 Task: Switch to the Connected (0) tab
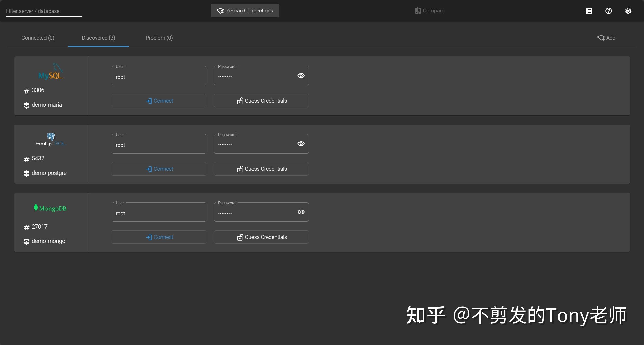(x=38, y=38)
